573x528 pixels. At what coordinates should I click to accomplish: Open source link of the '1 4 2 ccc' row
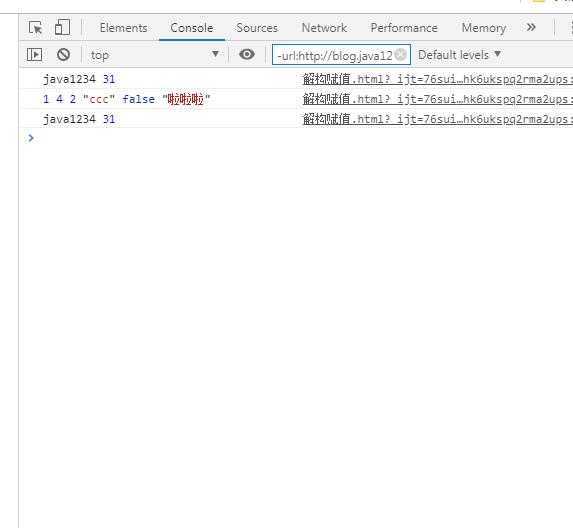437,99
